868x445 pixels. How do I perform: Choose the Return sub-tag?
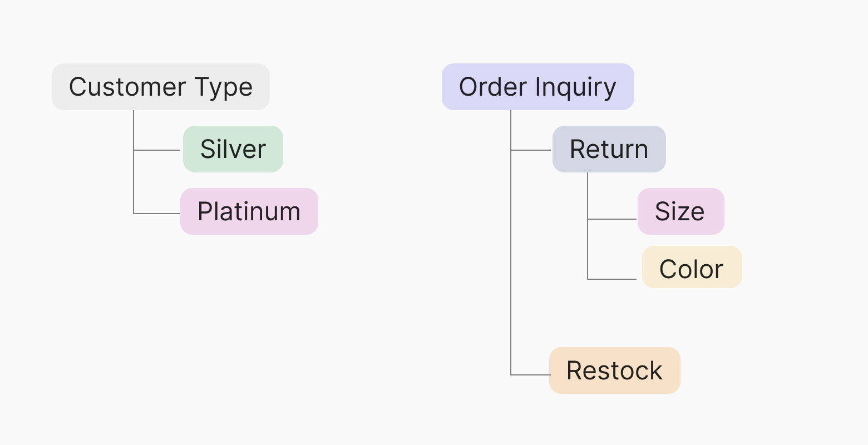[609, 149]
